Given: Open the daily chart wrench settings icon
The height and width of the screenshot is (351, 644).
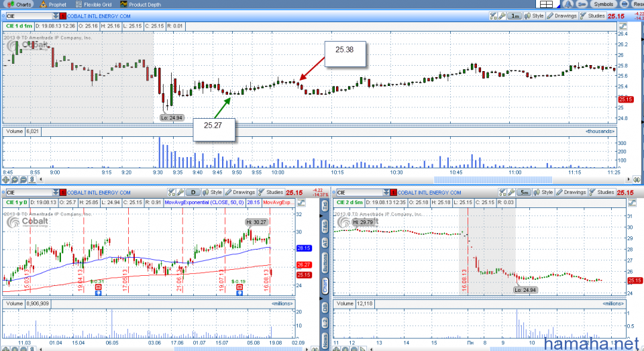Looking at the screenshot, I should 180,193.
